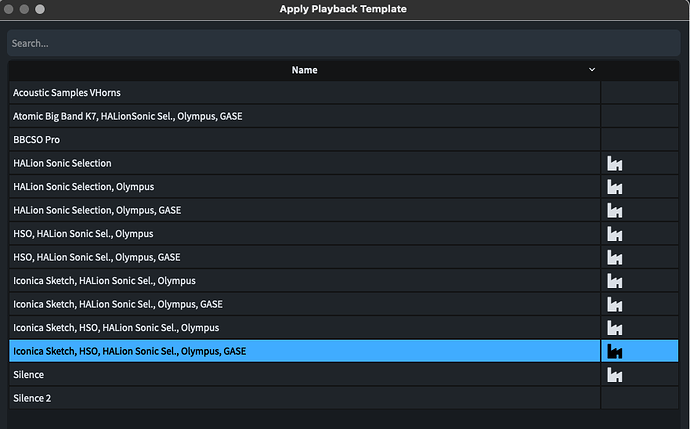Click factory icon for HSO, HALion Sonic Sel., Olympus
Screen dimensions: 690x429
point(614,234)
